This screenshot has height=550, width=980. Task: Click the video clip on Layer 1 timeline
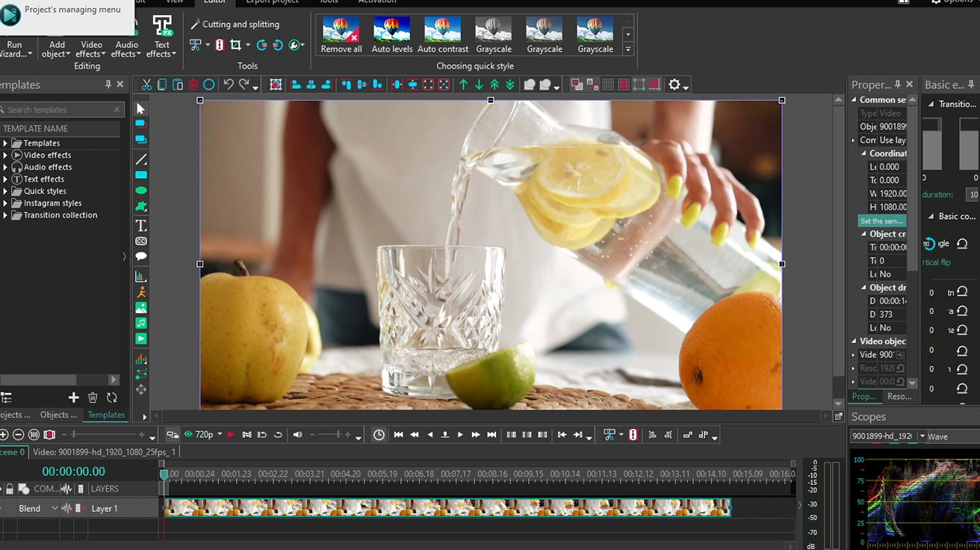click(x=447, y=508)
